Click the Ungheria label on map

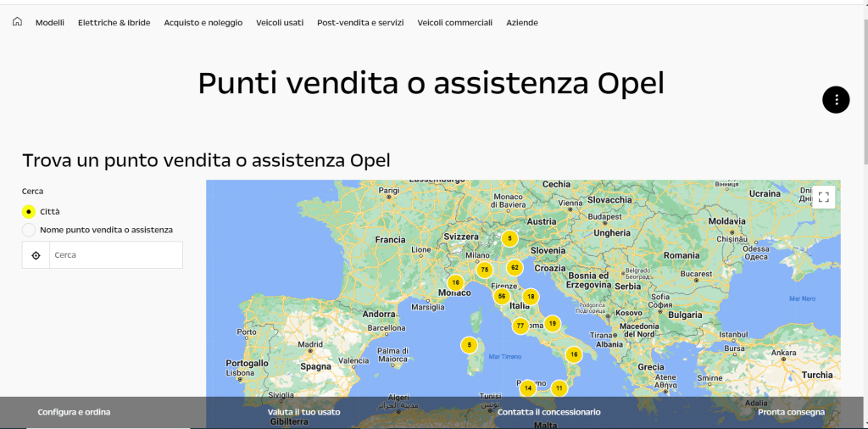(x=612, y=233)
